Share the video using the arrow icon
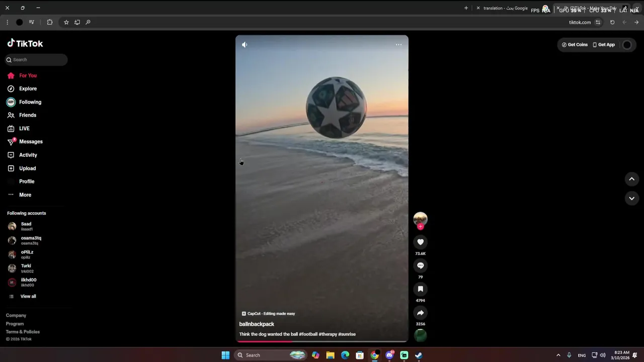The image size is (644, 362). (421, 313)
